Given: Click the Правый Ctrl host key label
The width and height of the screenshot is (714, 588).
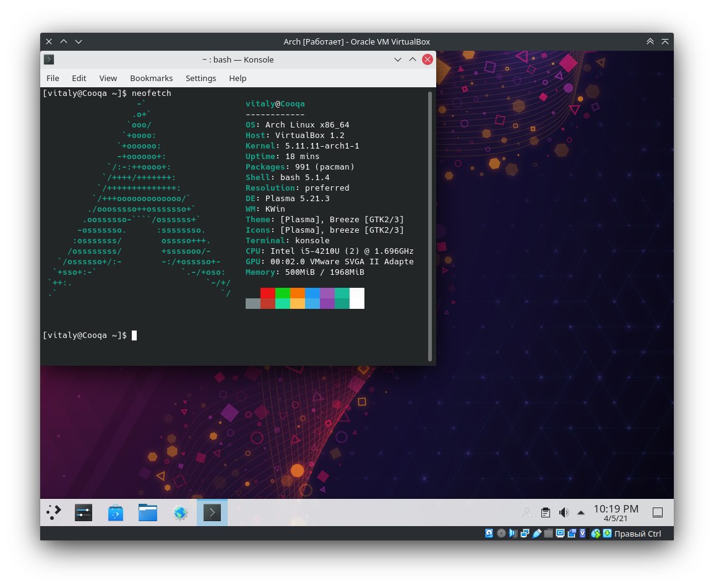Looking at the screenshot, I should pyautogui.click(x=637, y=534).
